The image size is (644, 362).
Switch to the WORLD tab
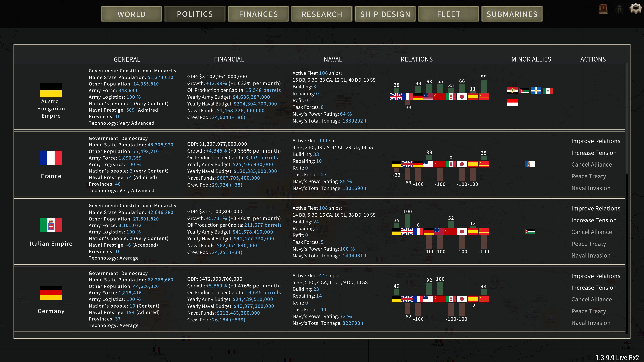[x=131, y=14]
